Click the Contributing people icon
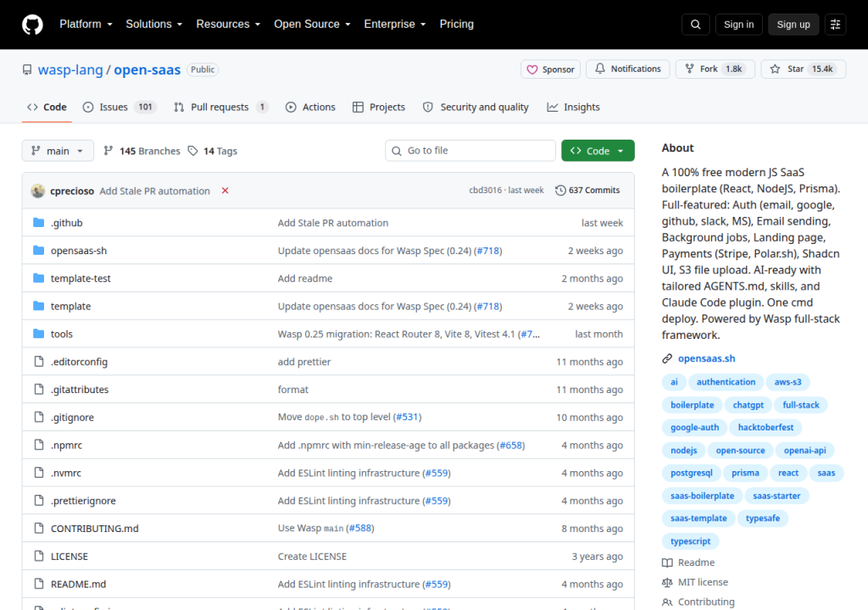The height and width of the screenshot is (610, 868). coord(667,602)
